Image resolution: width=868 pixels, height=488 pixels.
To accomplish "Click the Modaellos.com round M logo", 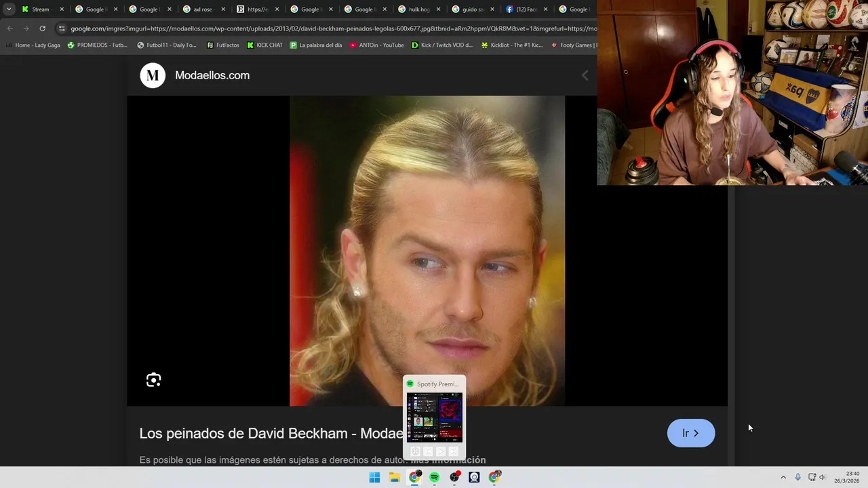I will (x=153, y=75).
